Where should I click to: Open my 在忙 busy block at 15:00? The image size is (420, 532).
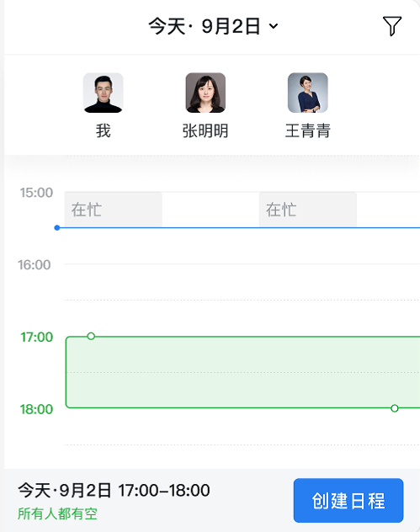pos(114,210)
